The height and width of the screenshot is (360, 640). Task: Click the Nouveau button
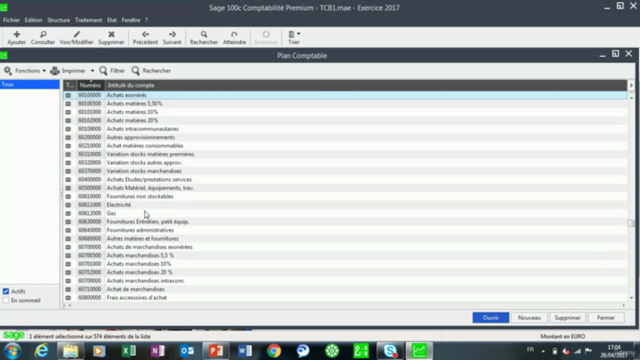tap(529, 318)
